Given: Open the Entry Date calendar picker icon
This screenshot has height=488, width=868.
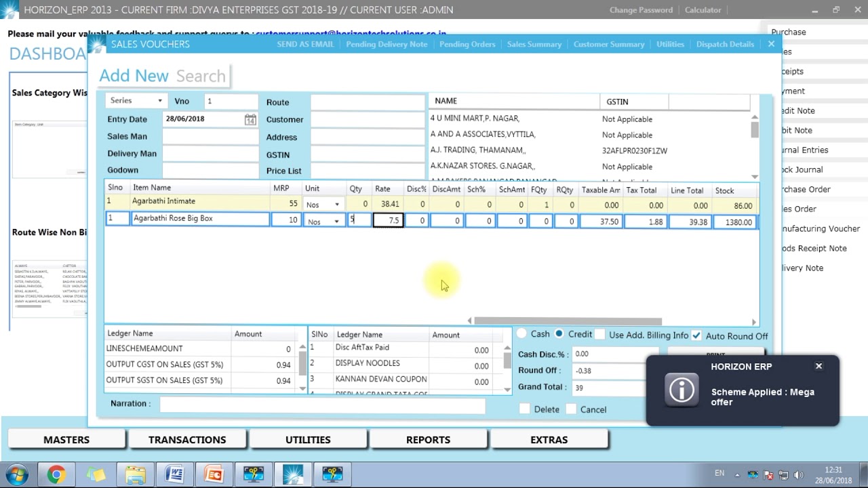Looking at the screenshot, I should [x=250, y=119].
